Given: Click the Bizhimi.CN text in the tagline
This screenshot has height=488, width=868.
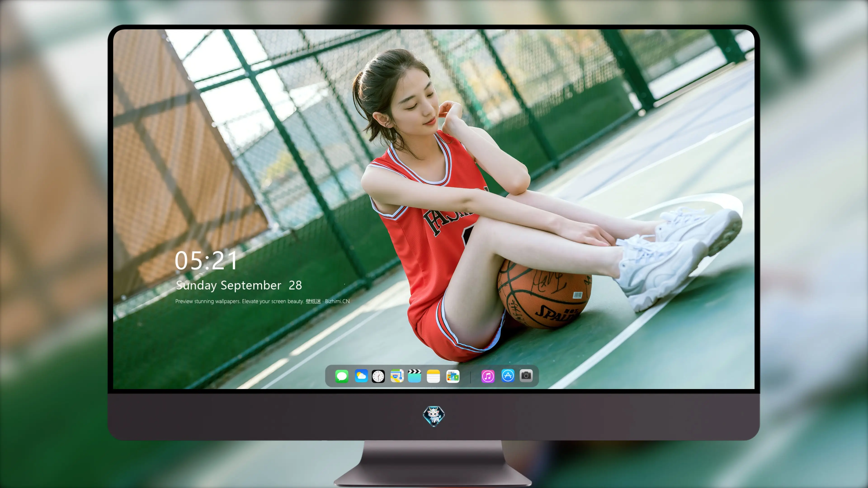Looking at the screenshot, I should [337, 301].
